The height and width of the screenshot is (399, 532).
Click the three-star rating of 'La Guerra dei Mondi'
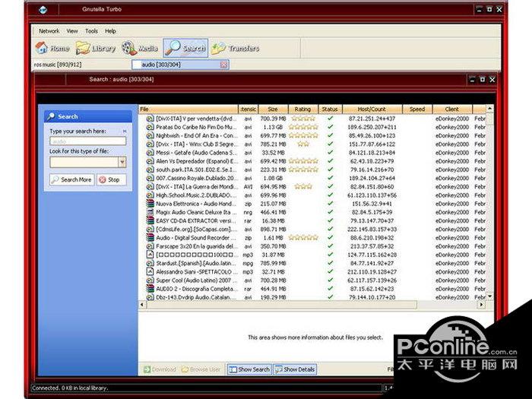[x=303, y=186]
